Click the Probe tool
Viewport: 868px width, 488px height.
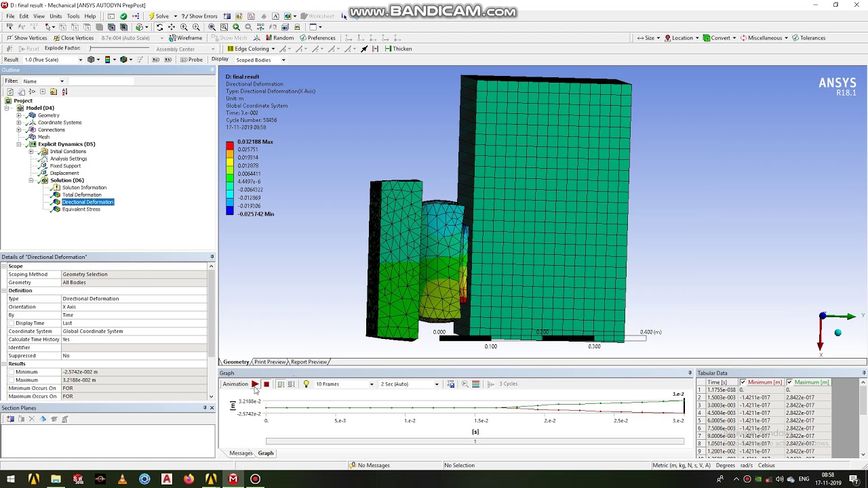191,60
